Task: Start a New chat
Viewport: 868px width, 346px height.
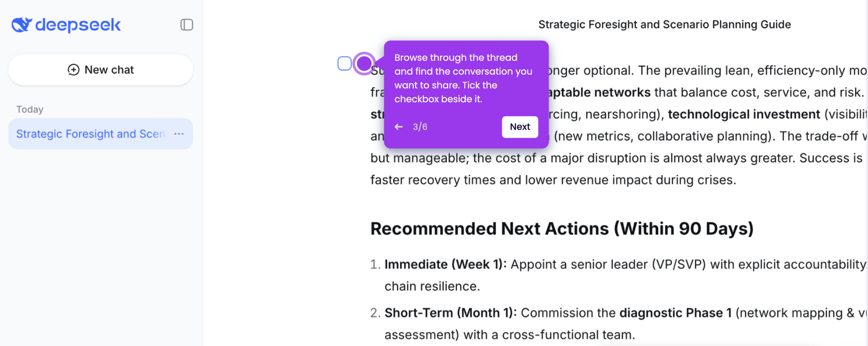Action: 101,70
